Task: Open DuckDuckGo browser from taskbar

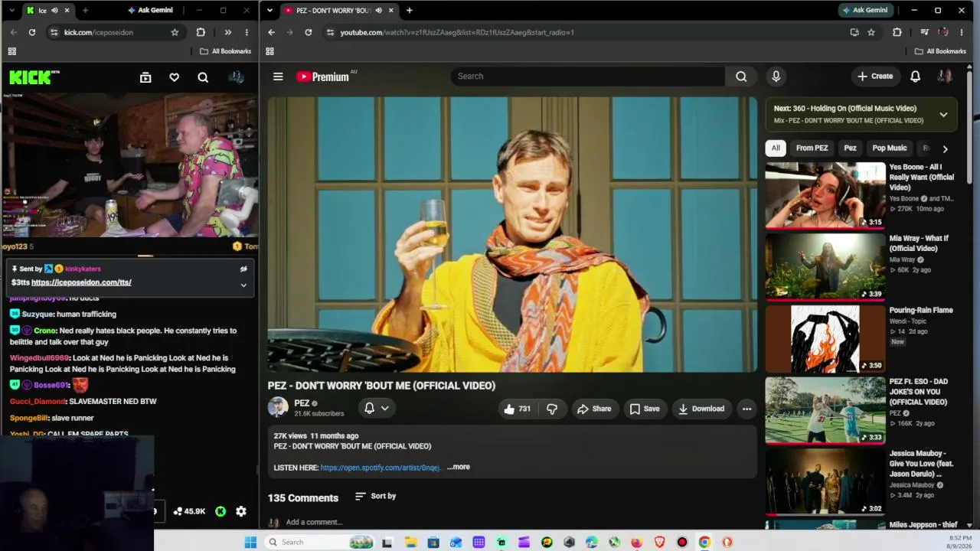Action: click(x=727, y=543)
